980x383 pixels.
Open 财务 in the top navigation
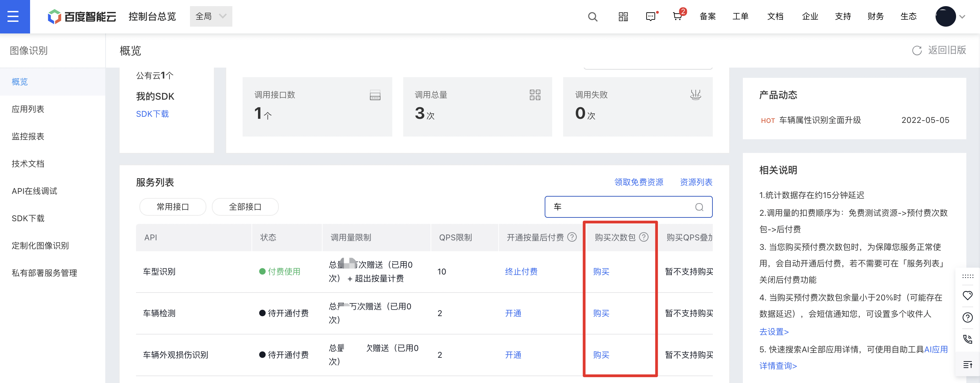[875, 16]
